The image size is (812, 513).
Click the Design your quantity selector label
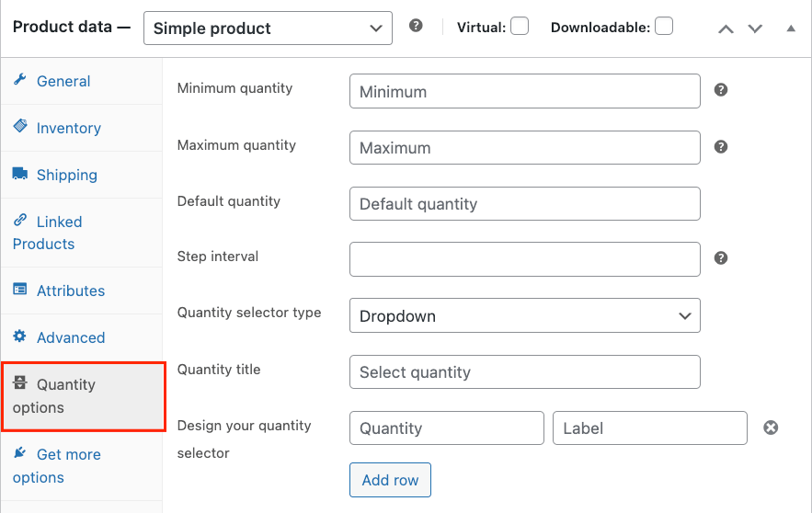[244, 439]
